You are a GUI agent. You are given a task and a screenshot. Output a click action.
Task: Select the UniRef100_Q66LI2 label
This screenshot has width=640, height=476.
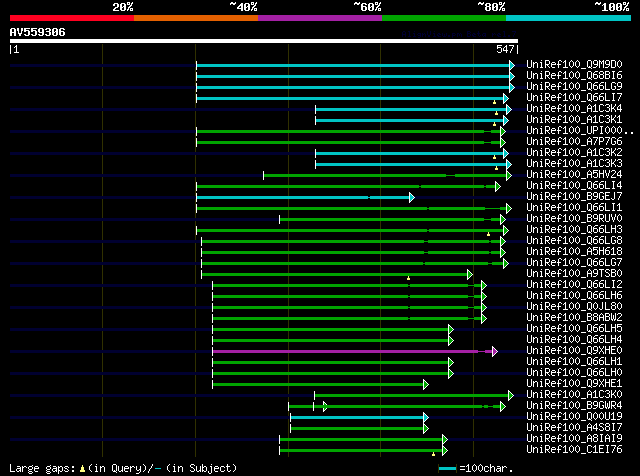point(574,285)
